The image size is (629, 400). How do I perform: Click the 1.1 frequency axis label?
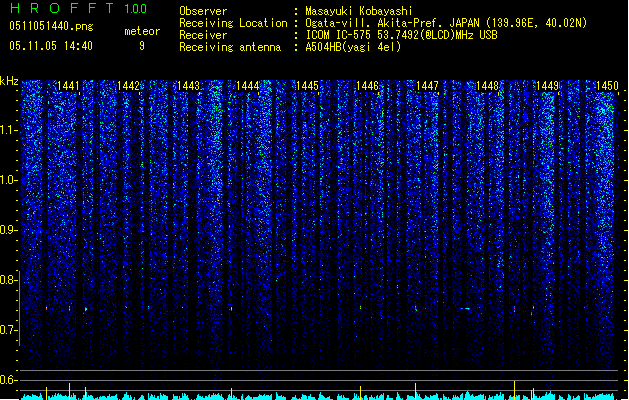(x=9, y=130)
